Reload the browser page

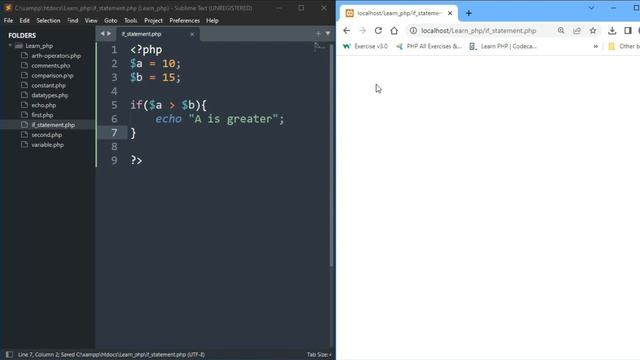point(378,31)
